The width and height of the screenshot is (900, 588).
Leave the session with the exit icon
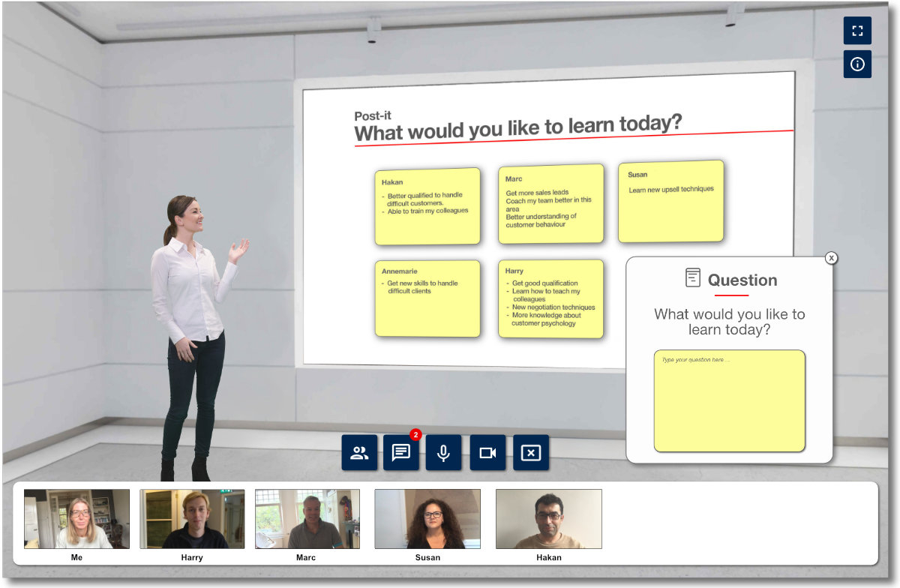click(x=530, y=453)
